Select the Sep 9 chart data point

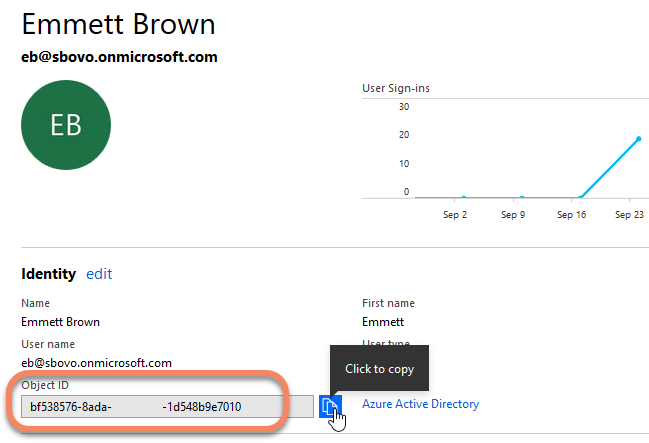click(x=522, y=197)
